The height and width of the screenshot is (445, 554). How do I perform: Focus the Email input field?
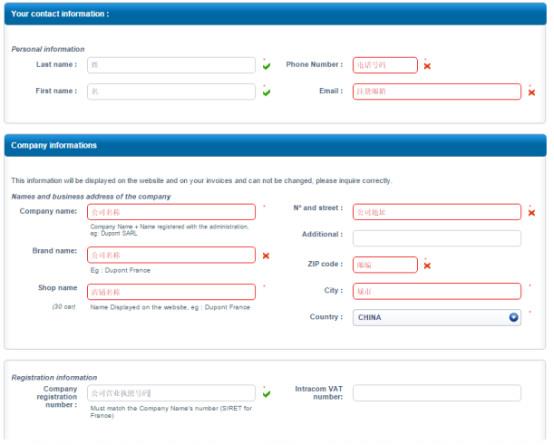pyautogui.click(x=437, y=92)
